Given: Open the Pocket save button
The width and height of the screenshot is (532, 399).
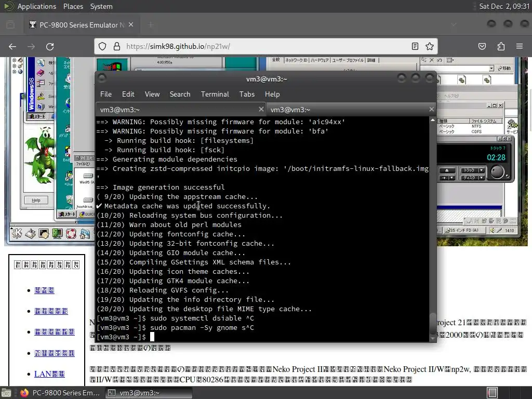Looking at the screenshot, I should 482,46.
